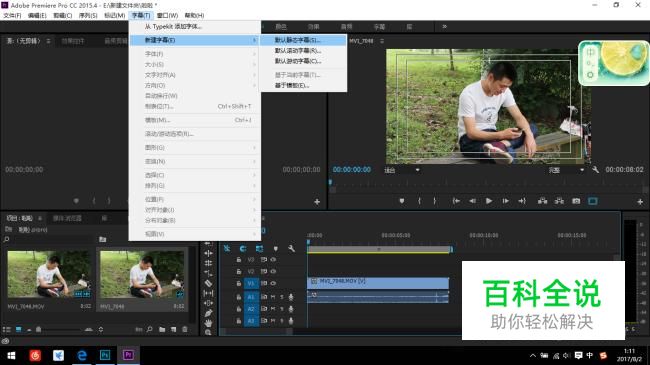
Task: Toggle track targeting for A3
Action: (x=251, y=321)
